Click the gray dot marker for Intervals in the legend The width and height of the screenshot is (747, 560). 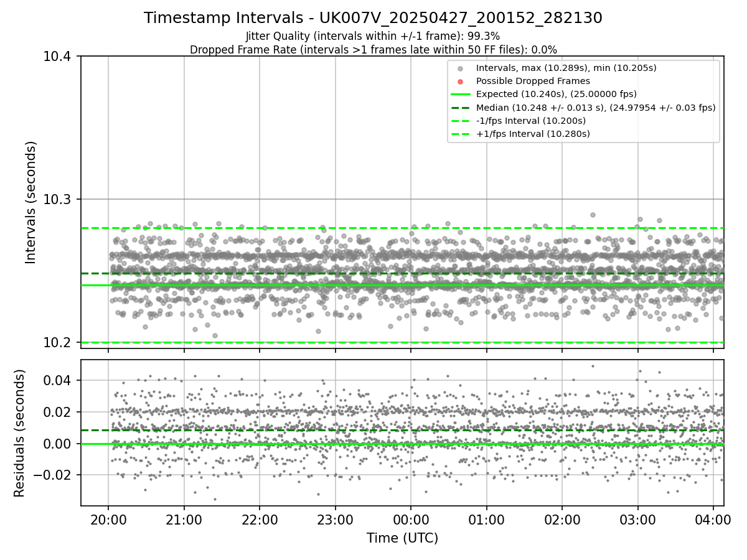pyautogui.click(x=460, y=68)
